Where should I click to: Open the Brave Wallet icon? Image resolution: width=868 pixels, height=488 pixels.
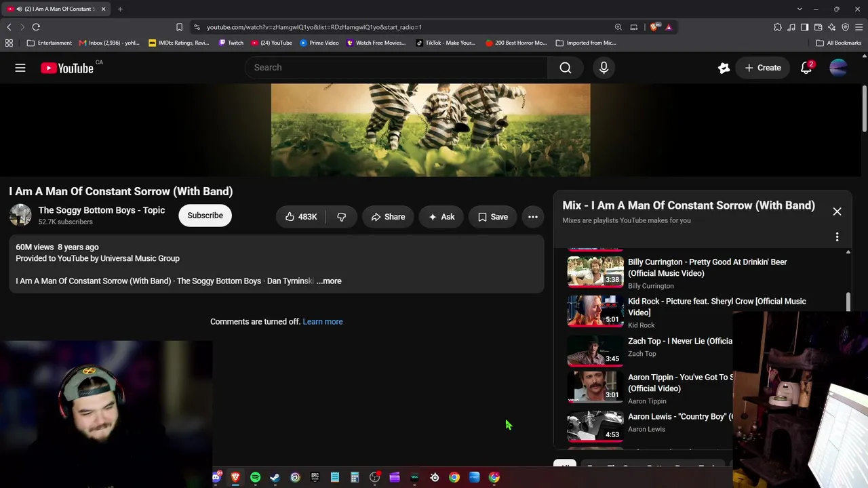[x=818, y=27]
